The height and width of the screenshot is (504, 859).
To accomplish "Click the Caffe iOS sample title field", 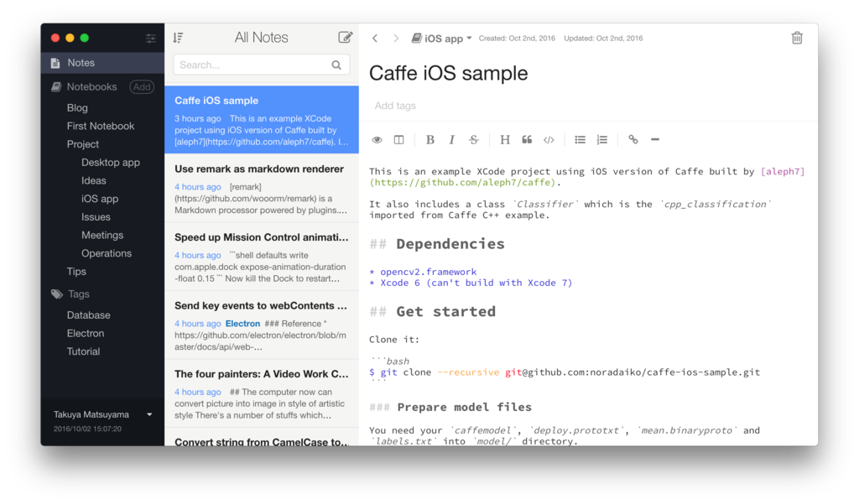I will (448, 74).
